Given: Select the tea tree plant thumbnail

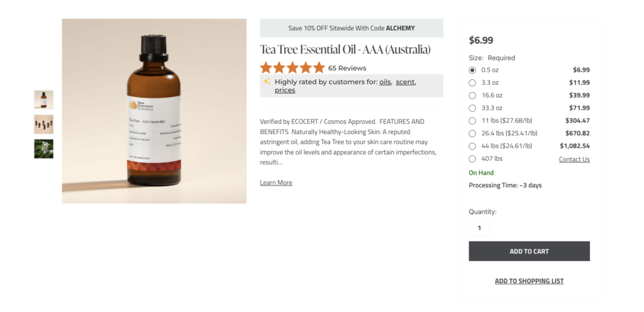Looking at the screenshot, I should (43, 148).
